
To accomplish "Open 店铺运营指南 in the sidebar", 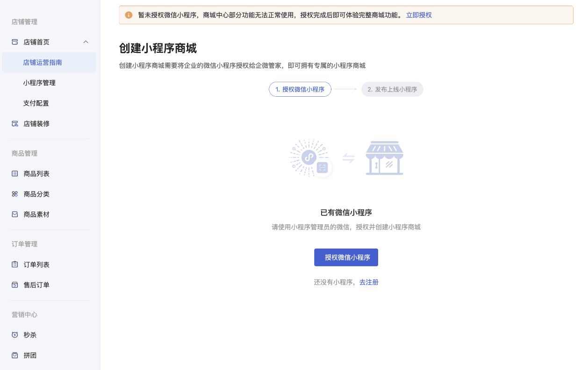I will [49, 63].
